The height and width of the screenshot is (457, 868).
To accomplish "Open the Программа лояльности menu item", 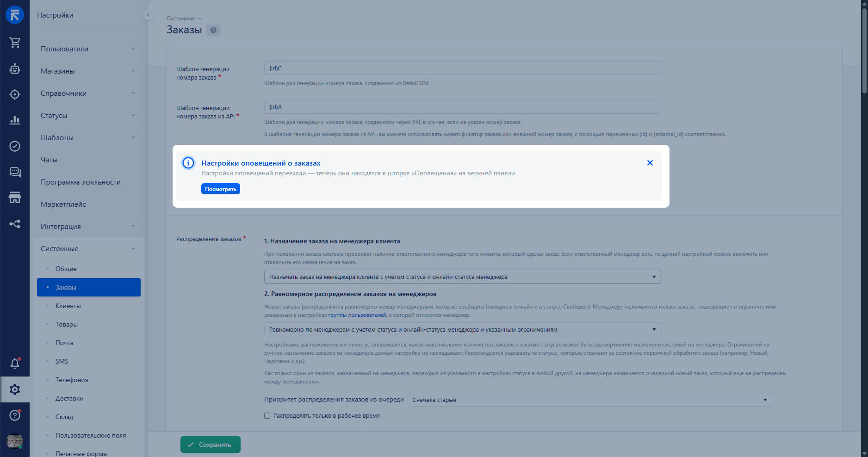I will (x=81, y=182).
